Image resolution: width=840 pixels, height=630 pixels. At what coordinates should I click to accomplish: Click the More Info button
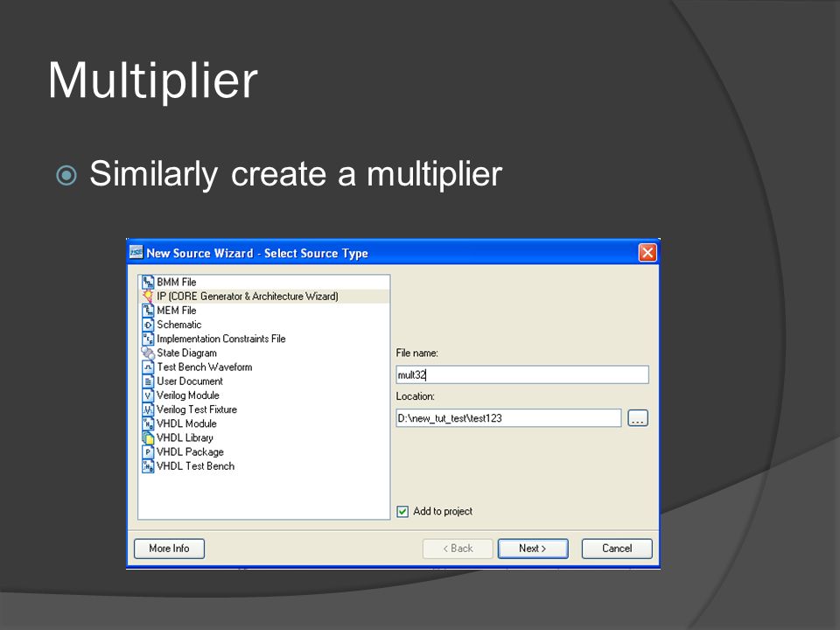click(169, 549)
